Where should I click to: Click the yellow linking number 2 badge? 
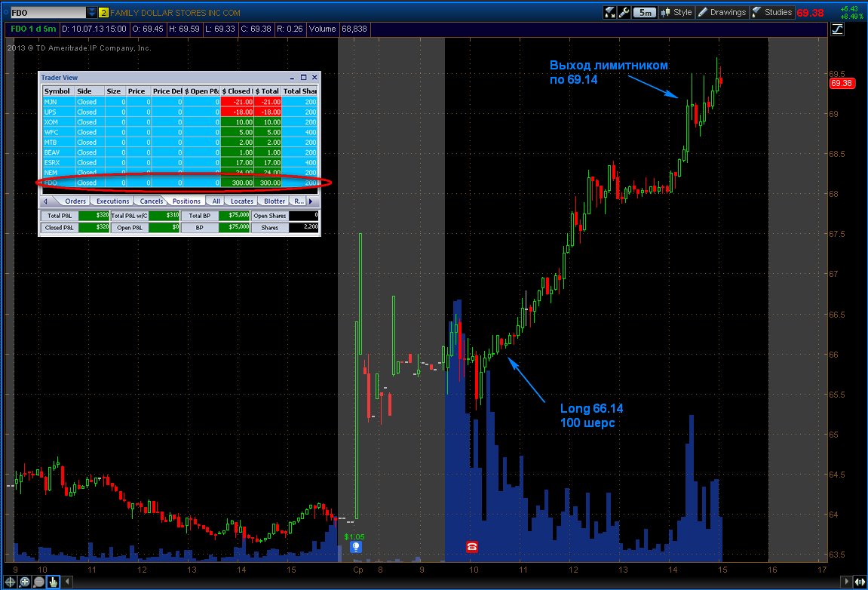tap(103, 12)
